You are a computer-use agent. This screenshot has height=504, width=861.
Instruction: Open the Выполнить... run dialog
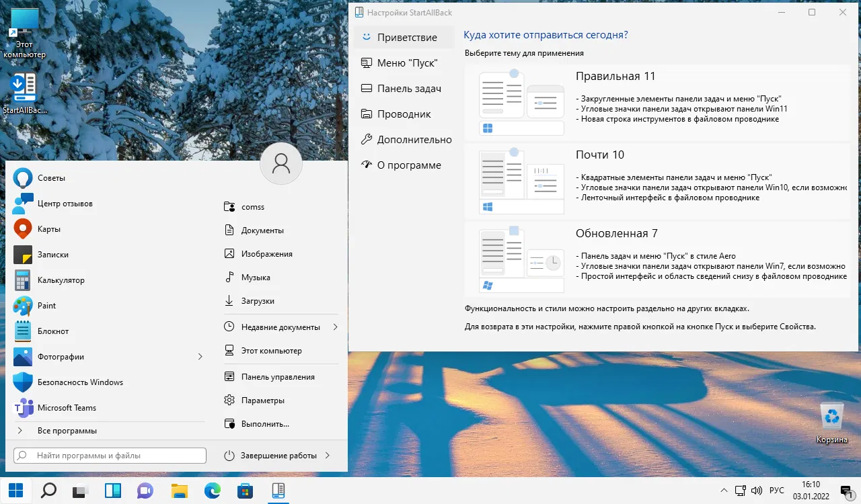click(280, 424)
